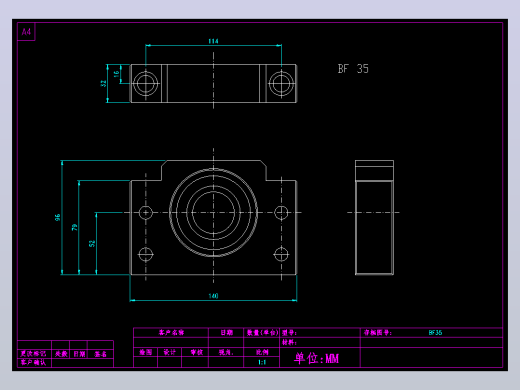Click the 单位:MM units text
Image resolution: width=520 pixels, height=390 pixels.
click(316, 358)
